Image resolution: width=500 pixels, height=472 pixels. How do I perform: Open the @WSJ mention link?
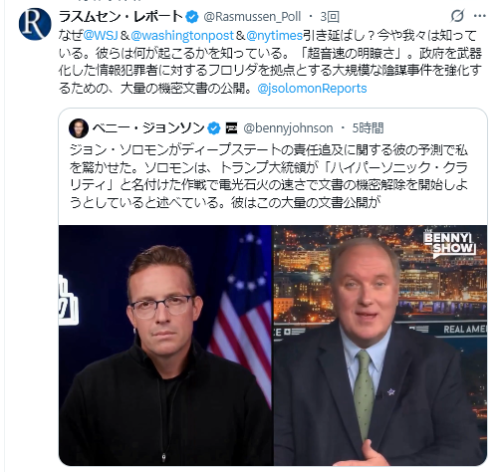(101, 35)
